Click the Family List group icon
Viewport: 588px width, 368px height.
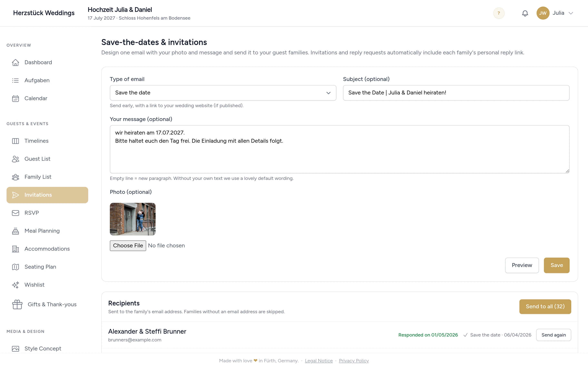16,177
